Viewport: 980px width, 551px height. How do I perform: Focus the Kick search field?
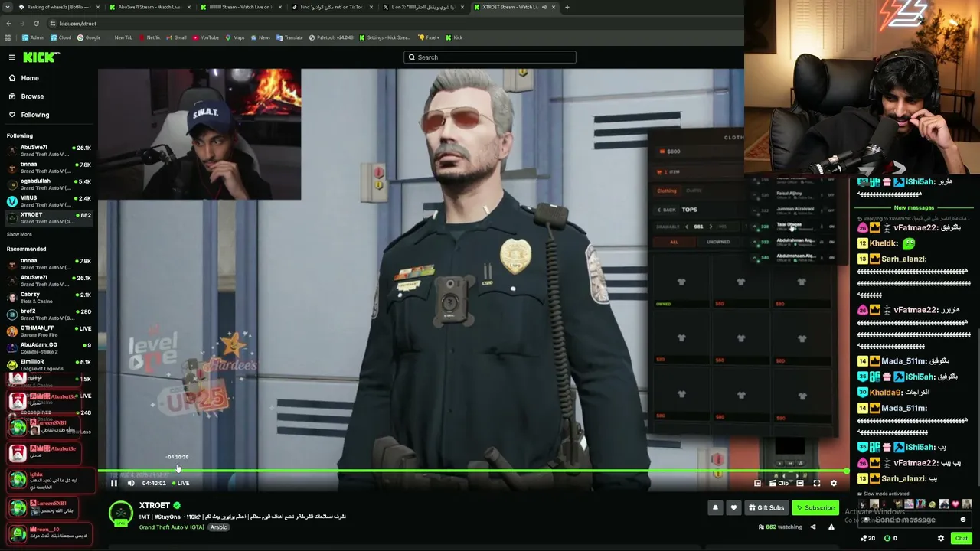pyautogui.click(x=490, y=57)
